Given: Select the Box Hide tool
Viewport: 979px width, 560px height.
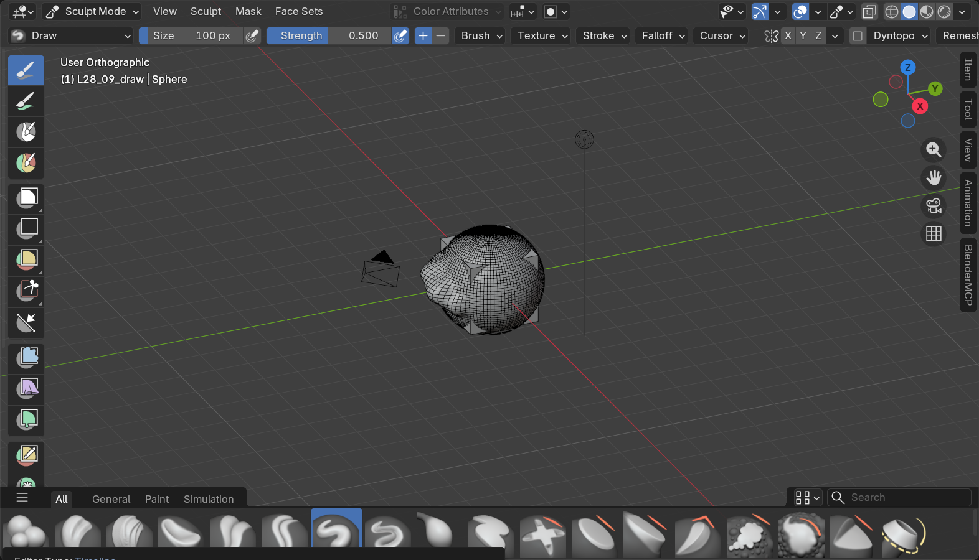Looking at the screenshot, I should 26,230.
